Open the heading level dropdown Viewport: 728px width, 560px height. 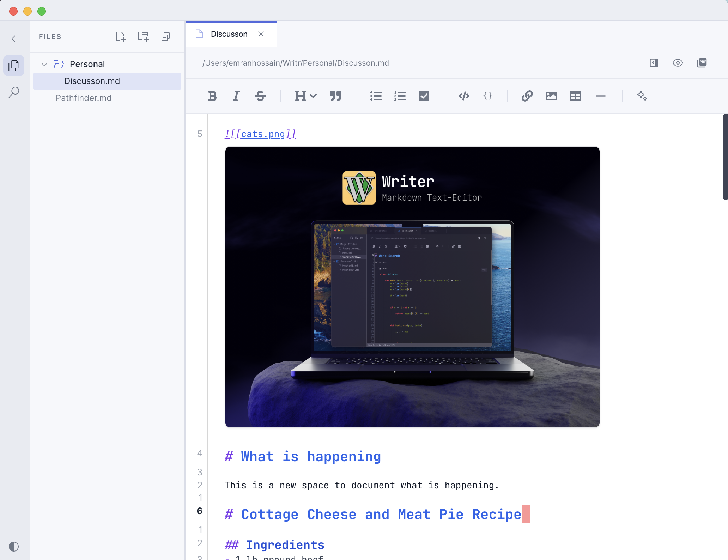[x=306, y=96]
